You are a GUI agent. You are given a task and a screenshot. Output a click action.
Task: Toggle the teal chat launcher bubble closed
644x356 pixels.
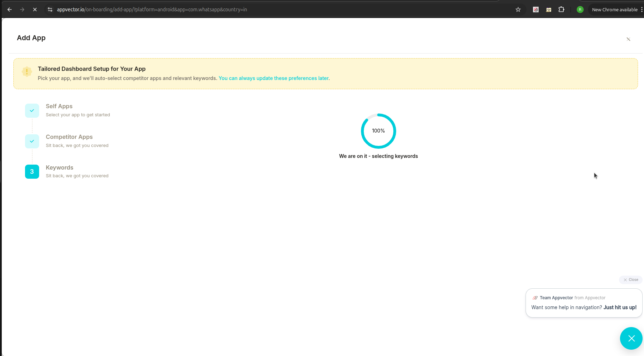point(631,338)
